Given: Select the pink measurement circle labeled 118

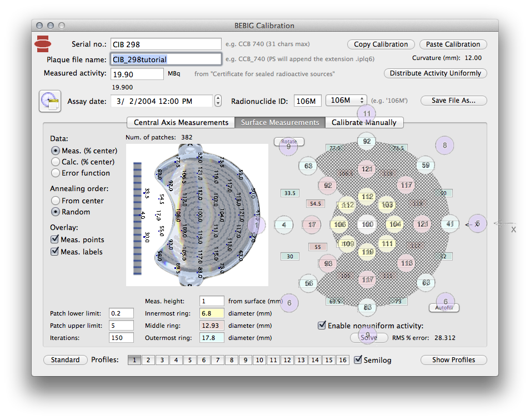Looking at the screenshot, I should click(x=407, y=263).
